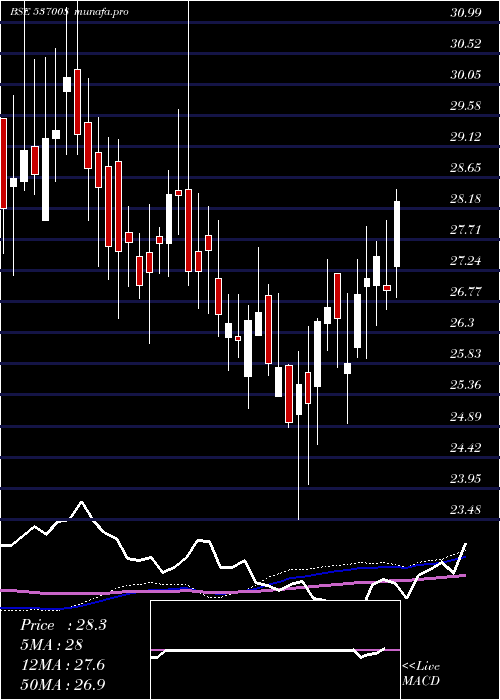
Task: Click the 30.52 price axis label
Action: 466,44
